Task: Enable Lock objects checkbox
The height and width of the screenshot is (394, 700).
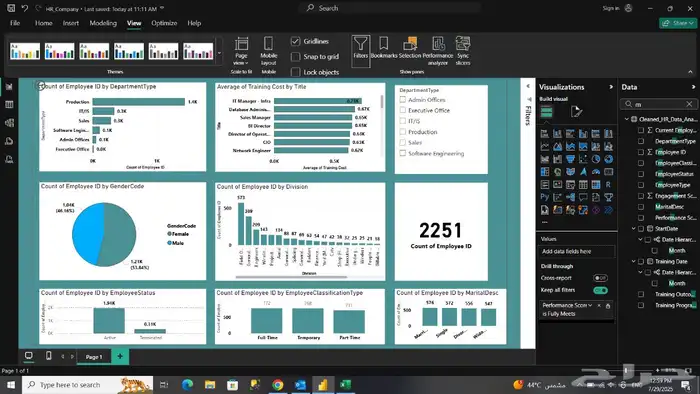Action: coord(295,72)
